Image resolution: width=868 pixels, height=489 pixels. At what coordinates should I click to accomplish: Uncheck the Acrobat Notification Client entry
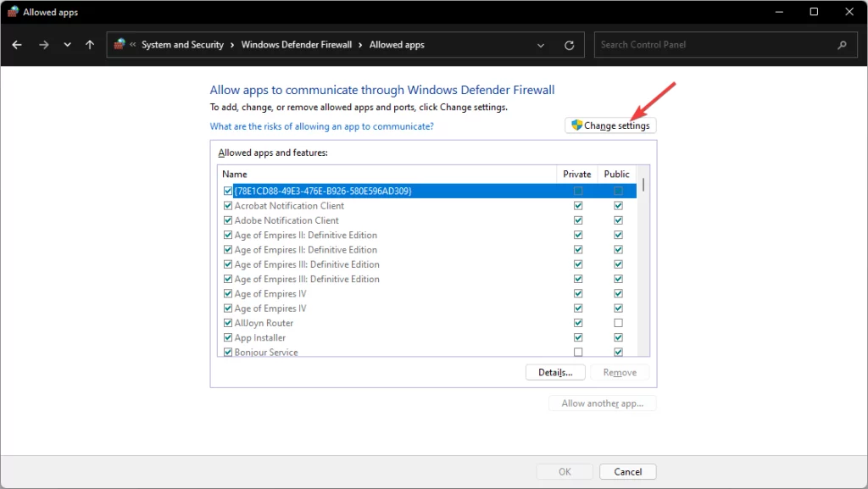pyautogui.click(x=227, y=205)
